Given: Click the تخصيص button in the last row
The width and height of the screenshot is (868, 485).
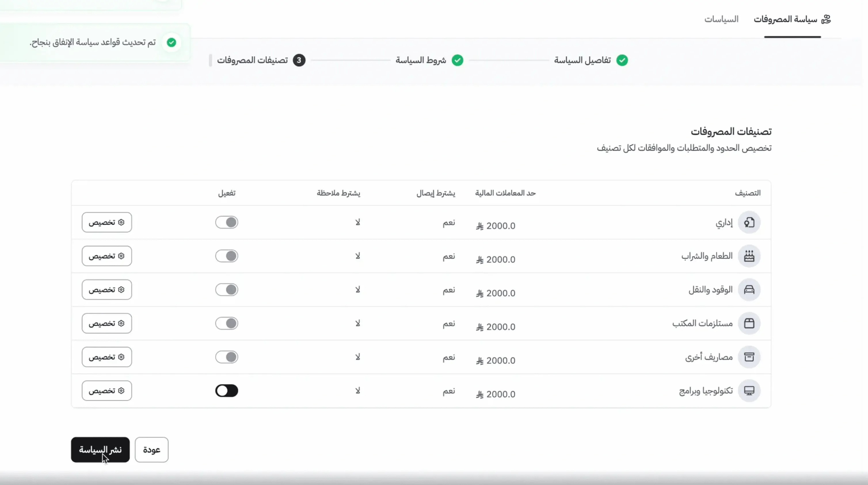Looking at the screenshot, I should pos(107,390).
